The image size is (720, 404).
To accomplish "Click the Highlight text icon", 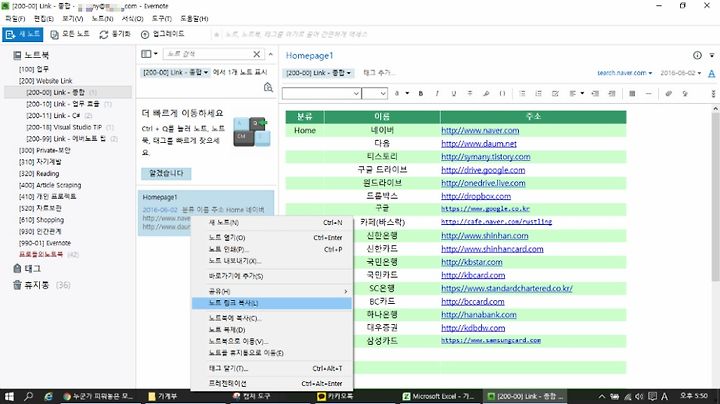I will click(x=486, y=94).
